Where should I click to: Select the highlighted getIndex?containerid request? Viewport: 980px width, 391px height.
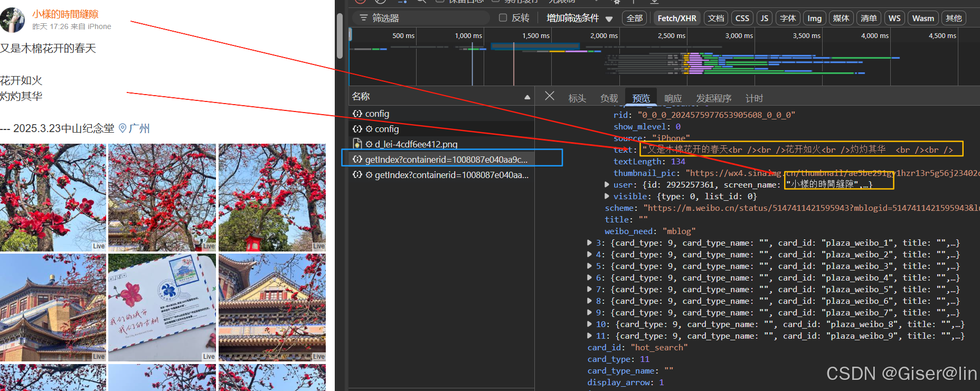click(441, 159)
